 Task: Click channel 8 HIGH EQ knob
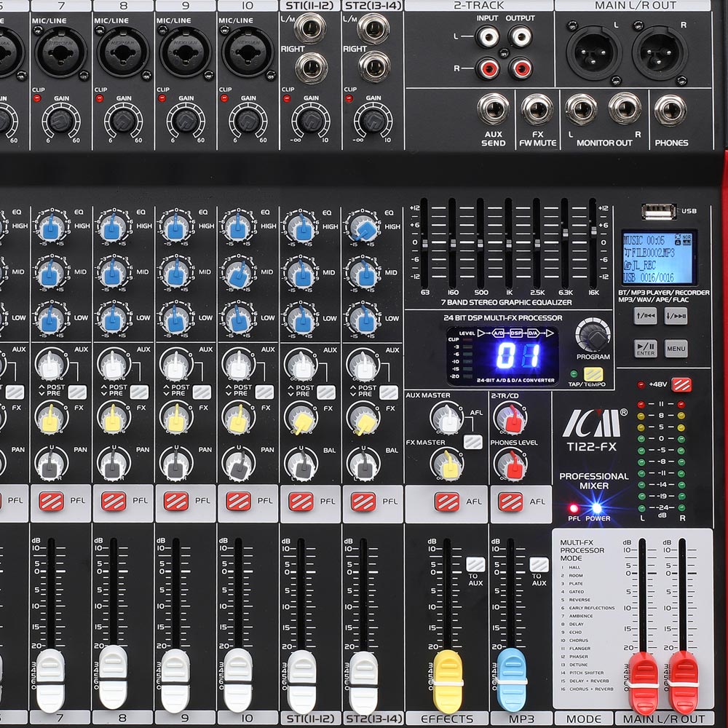113,226
